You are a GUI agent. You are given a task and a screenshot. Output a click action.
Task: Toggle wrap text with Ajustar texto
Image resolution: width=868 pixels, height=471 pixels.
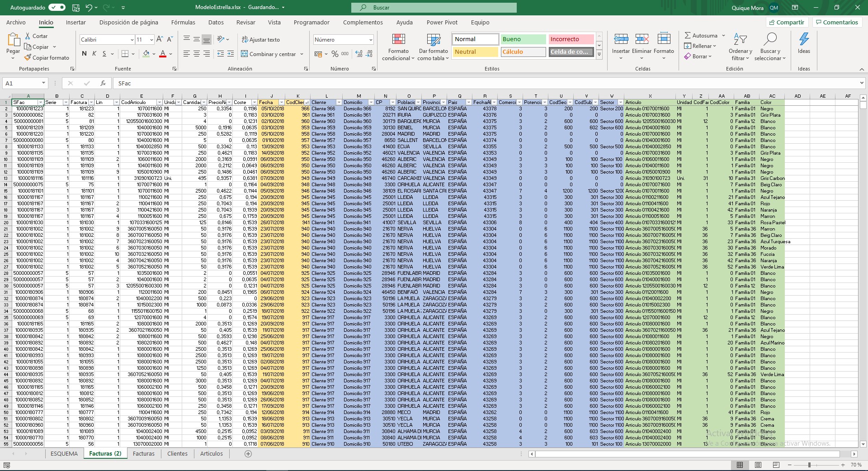(x=261, y=40)
